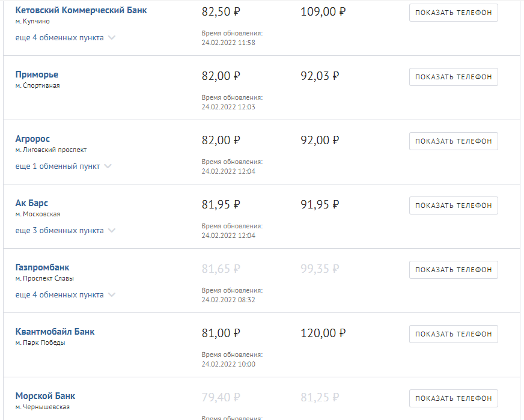Show phone number for Приморье

tap(453, 77)
